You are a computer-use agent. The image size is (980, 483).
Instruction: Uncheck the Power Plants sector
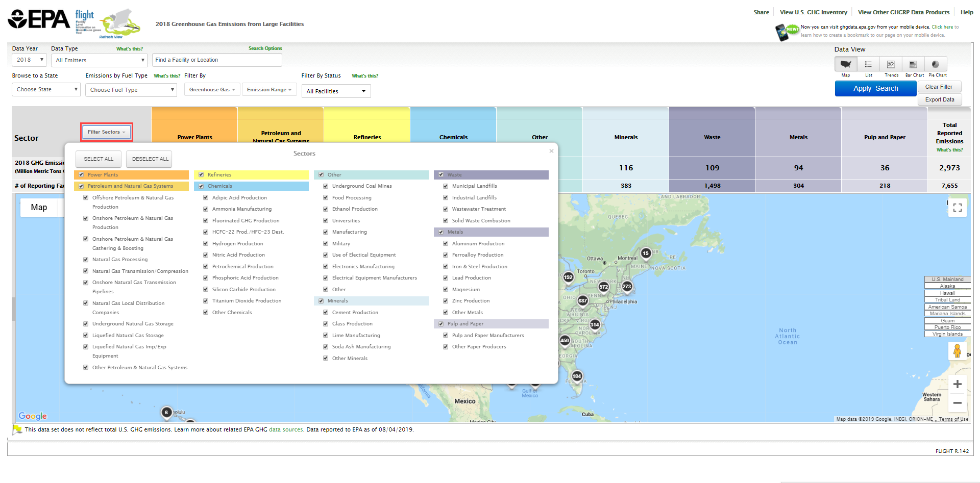coord(81,174)
